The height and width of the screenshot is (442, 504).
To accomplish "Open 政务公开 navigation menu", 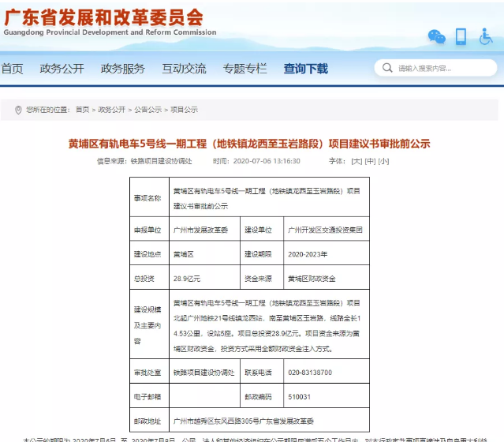I will pyautogui.click(x=62, y=69).
